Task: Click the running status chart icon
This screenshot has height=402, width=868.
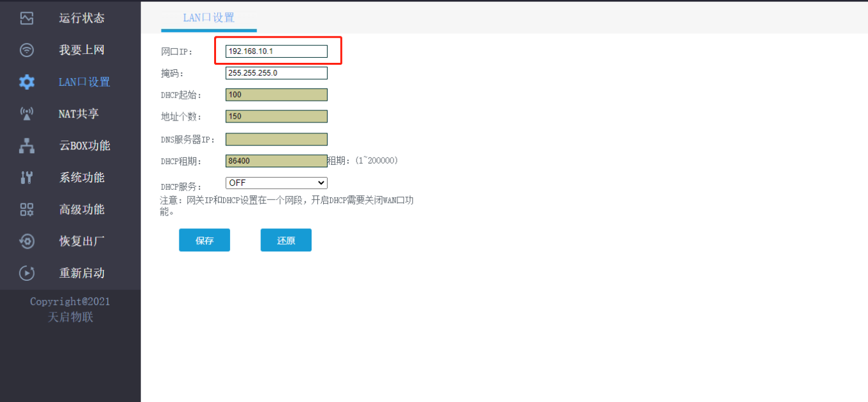Action: pyautogui.click(x=26, y=18)
